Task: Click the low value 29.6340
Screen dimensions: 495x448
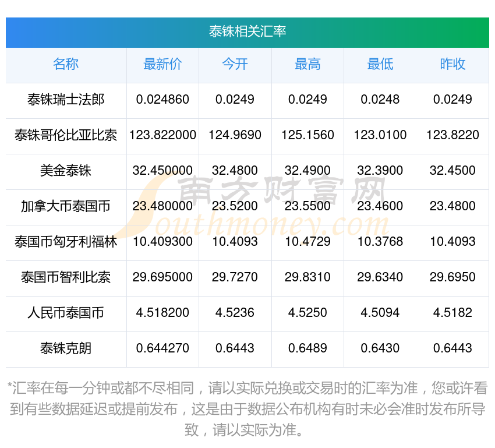Action: 380,277
